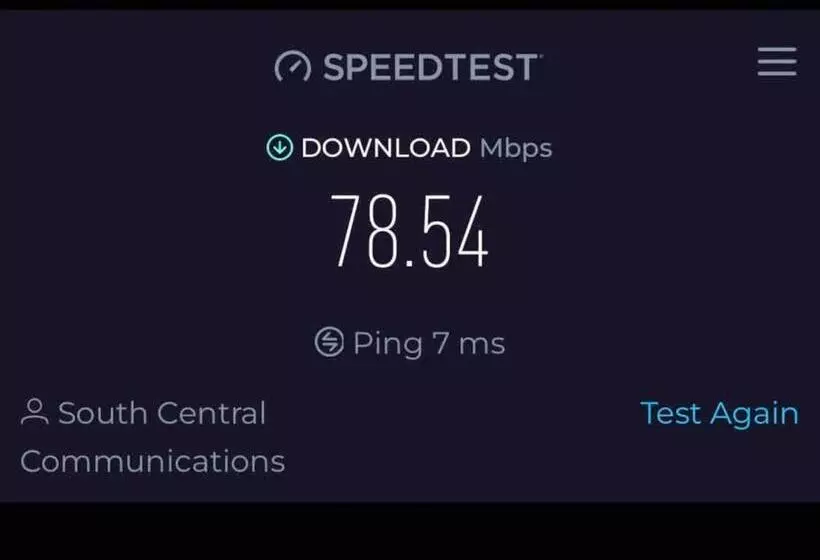This screenshot has height=560, width=820.
Task: Click the 78.54 download speed result
Action: pyautogui.click(x=410, y=231)
